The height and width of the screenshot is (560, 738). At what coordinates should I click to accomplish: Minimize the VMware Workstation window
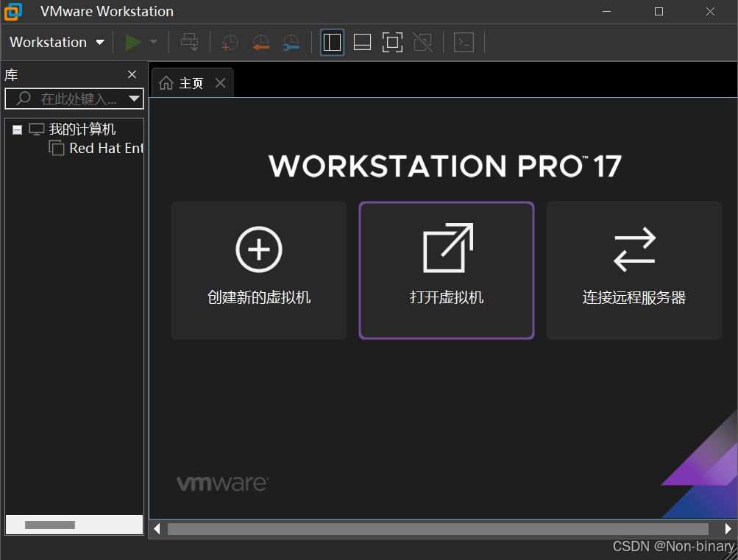point(607,11)
